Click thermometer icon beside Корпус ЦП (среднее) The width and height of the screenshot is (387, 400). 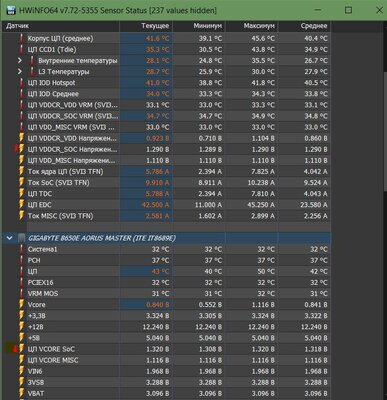tap(22, 38)
